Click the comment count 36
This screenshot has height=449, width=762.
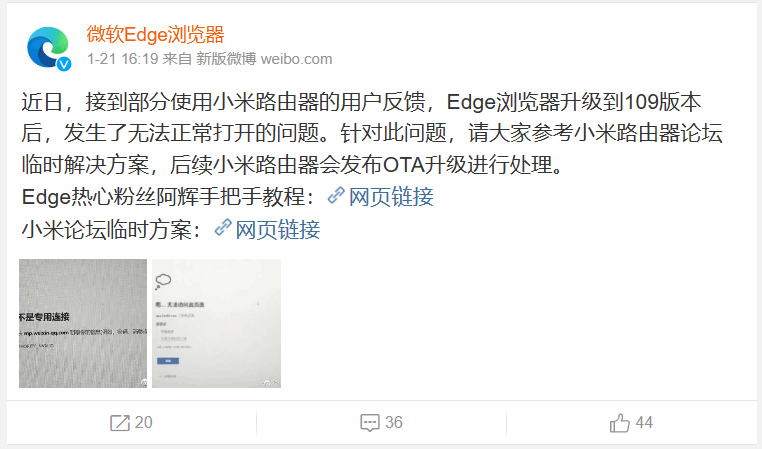(x=394, y=422)
